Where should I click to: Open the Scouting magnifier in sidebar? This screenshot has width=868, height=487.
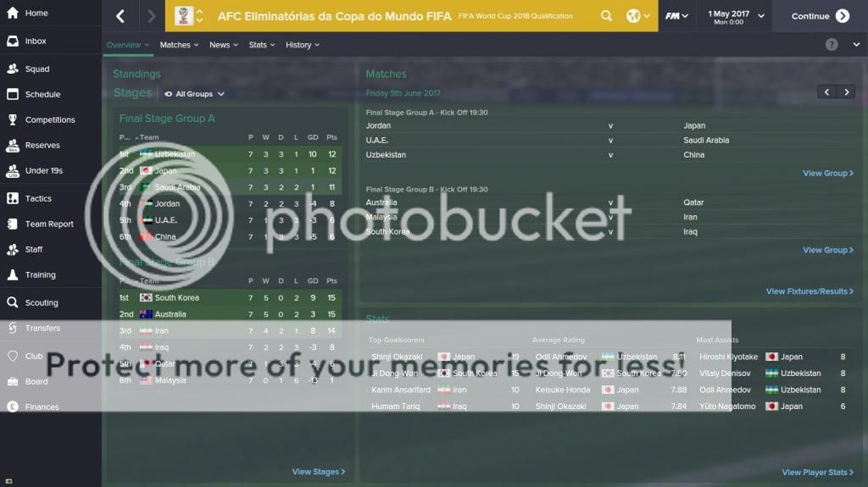point(13,302)
